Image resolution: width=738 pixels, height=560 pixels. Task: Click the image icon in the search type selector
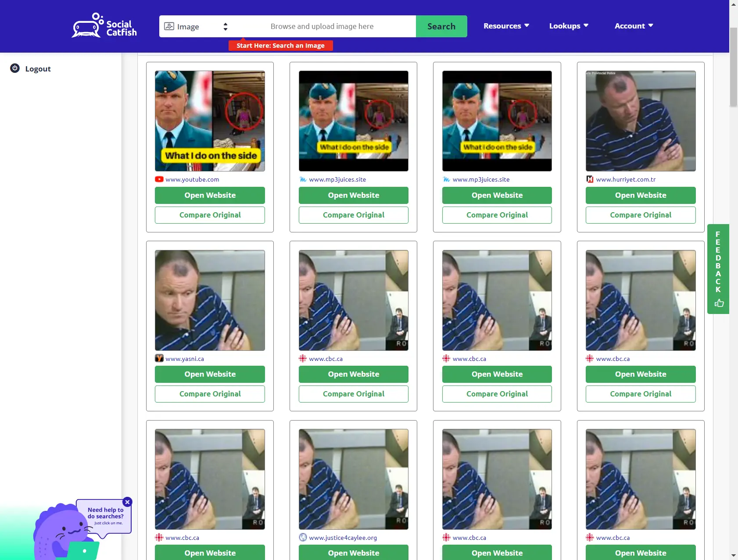pyautogui.click(x=169, y=26)
